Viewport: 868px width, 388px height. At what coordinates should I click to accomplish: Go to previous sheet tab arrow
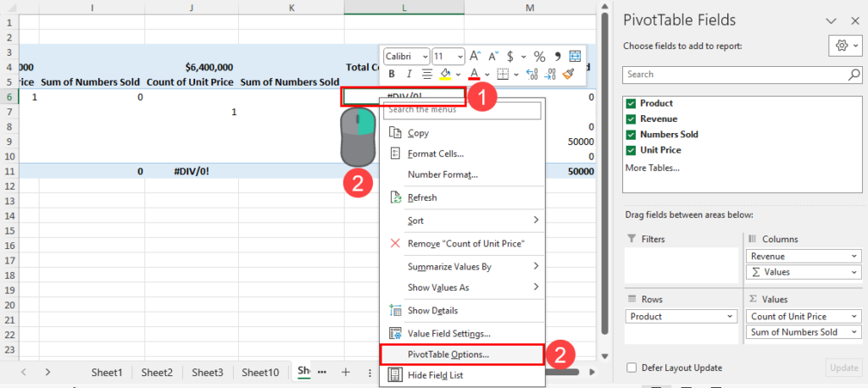(x=24, y=372)
